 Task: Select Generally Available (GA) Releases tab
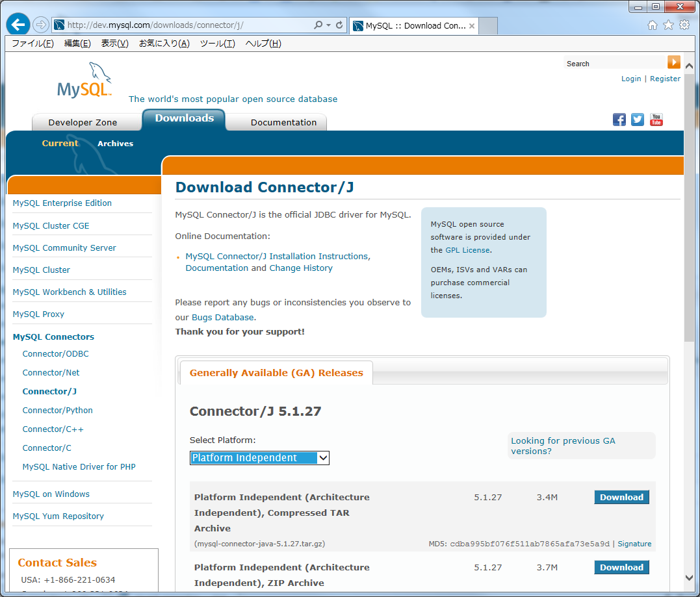(276, 373)
